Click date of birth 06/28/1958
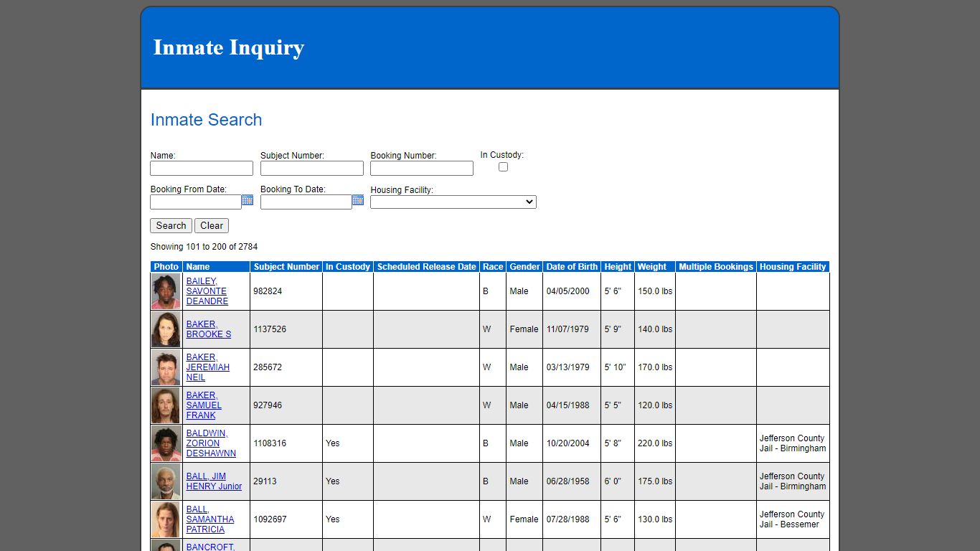The image size is (980, 551). click(x=568, y=481)
